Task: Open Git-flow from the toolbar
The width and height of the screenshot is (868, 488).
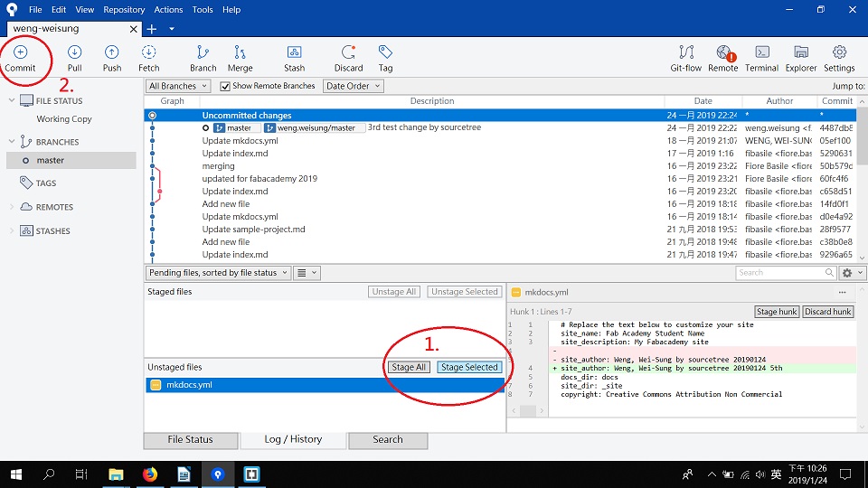Action: point(686,59)
